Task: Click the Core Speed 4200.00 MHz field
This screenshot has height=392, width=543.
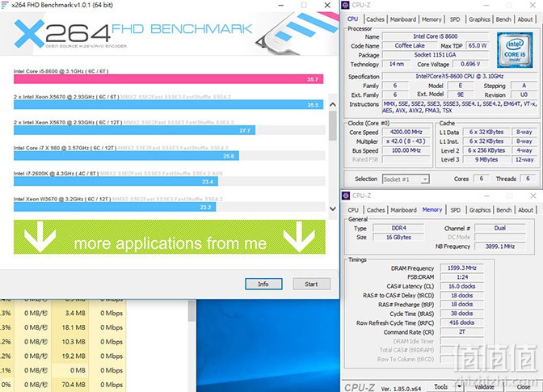Action: tap(406, 132)
